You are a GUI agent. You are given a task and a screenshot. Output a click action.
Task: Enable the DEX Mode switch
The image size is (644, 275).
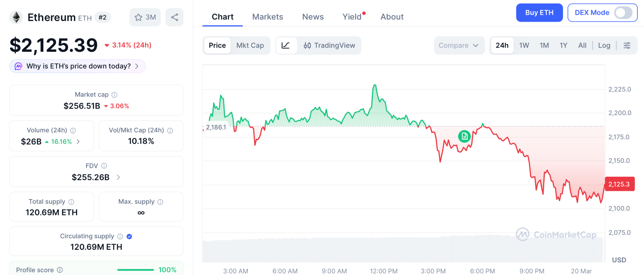pyautogui.click(x=623, y=13)
